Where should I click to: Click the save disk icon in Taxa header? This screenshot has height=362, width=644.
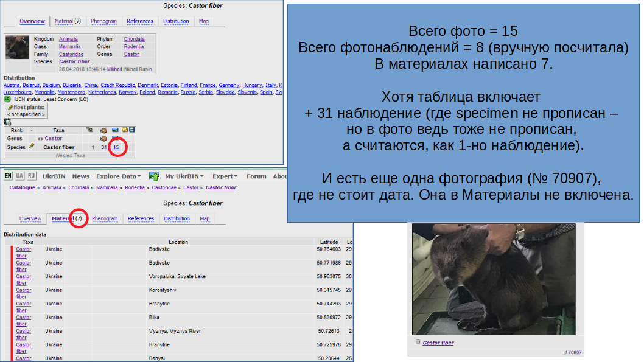132,130
